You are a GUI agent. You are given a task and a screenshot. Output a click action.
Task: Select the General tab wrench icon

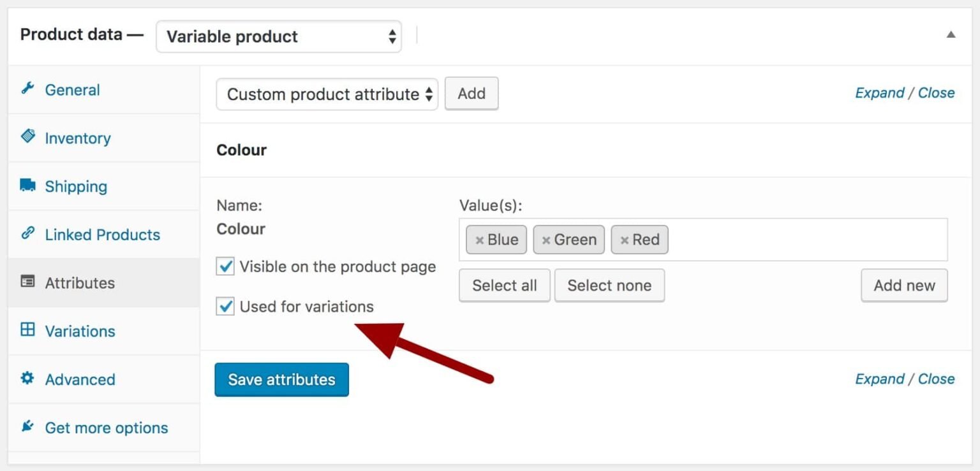[27, 89]
